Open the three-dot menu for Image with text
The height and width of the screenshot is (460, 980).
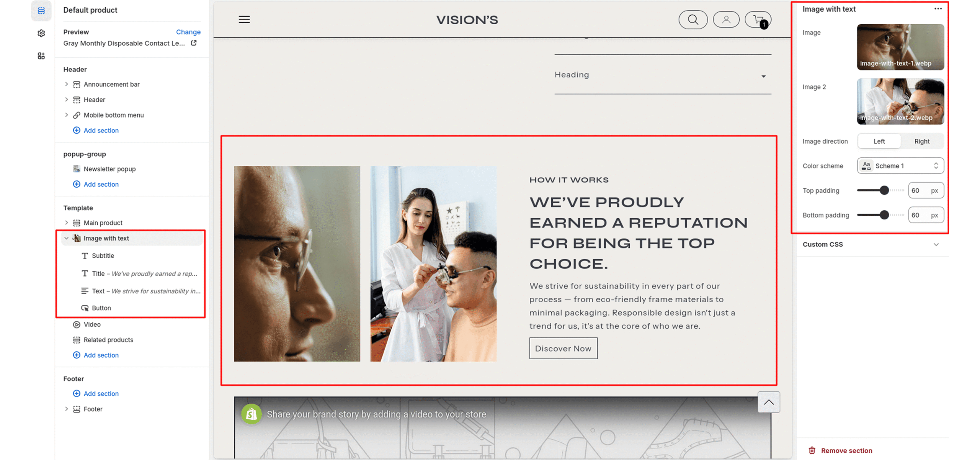(x=938, y=9)
